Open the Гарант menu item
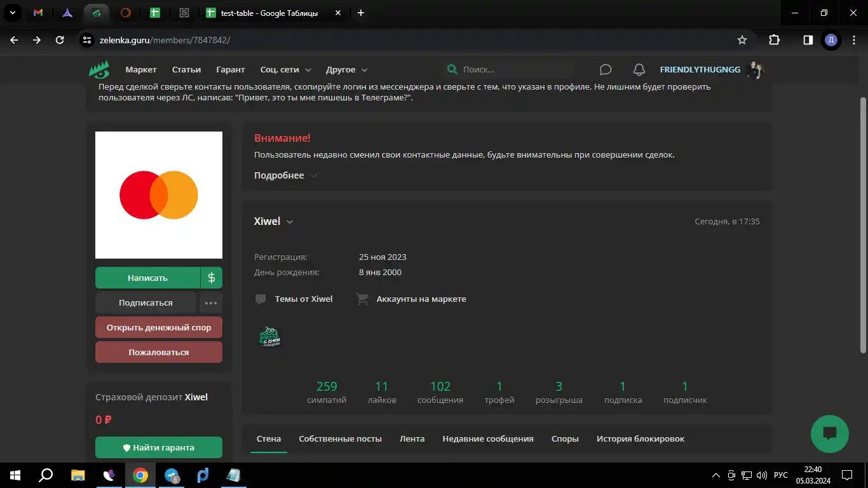868x488 pixels. tap(230, 70)
